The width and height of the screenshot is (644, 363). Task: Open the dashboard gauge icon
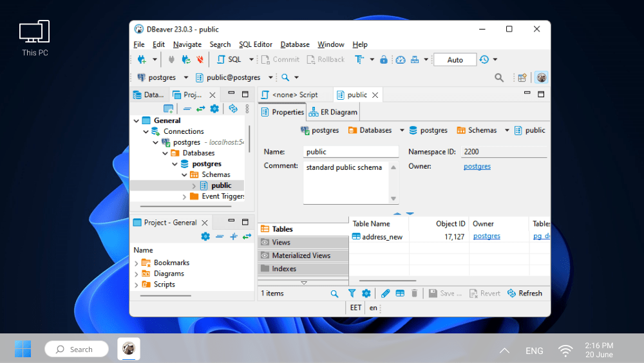click(401, 60)
